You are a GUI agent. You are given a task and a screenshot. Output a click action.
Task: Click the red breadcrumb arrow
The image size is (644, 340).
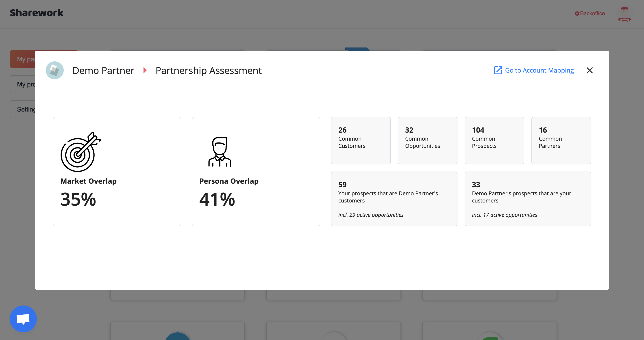coord(145,70)
